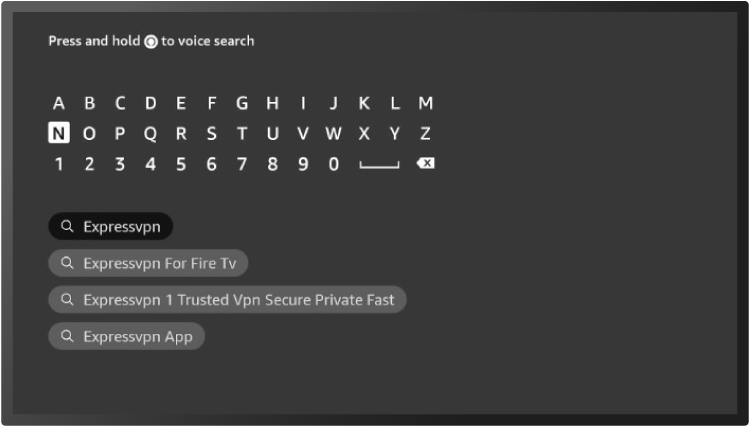Select the letter V key
750x426 pixels.
pyautogui.click(x=303, y=134)
